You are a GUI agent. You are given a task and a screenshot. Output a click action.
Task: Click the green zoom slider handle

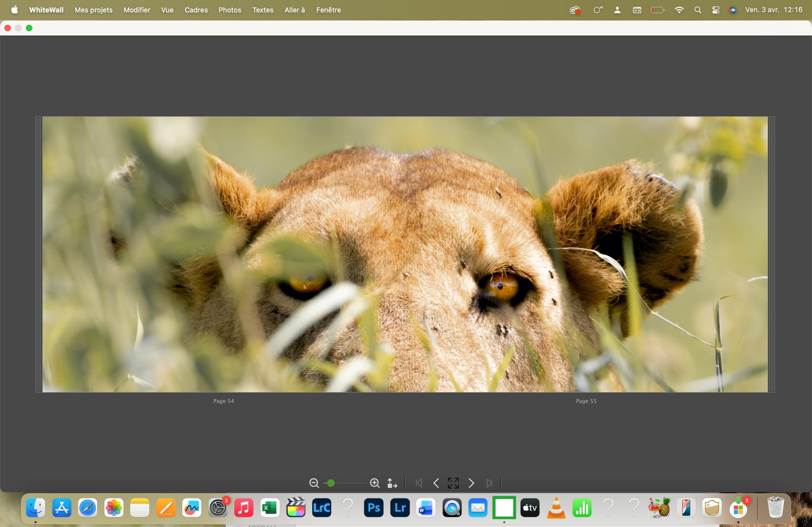click(x=331, y=483)
